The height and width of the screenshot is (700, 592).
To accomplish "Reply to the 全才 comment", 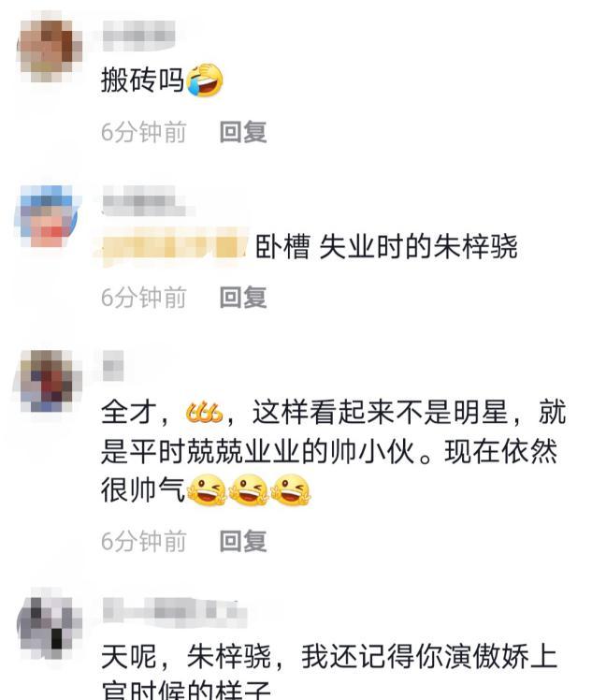I will tap(243, 541).
